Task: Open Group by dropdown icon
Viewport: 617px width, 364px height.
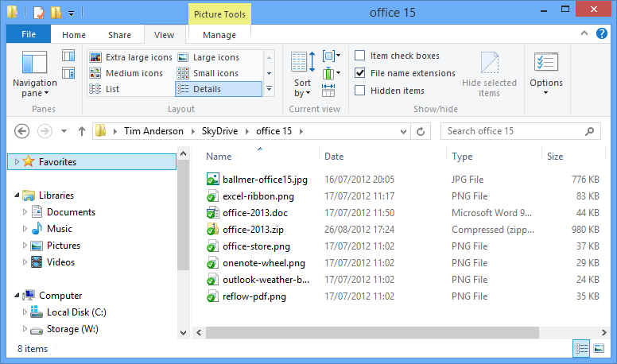Action: click(332, 56)
